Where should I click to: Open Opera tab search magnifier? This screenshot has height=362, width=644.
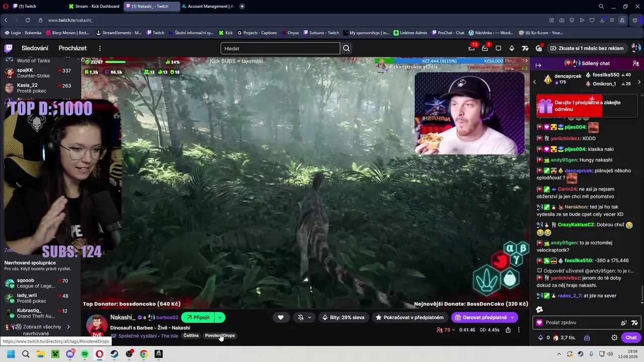tap(601, 7)
